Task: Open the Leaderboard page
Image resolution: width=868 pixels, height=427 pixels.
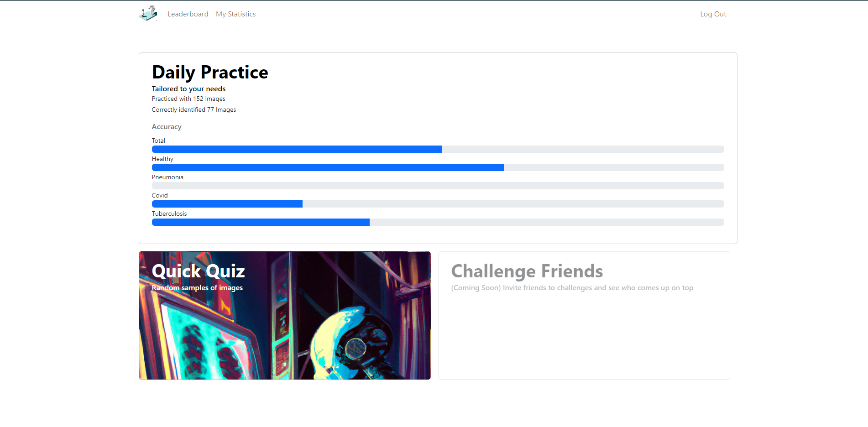Action: coord(188,14)
